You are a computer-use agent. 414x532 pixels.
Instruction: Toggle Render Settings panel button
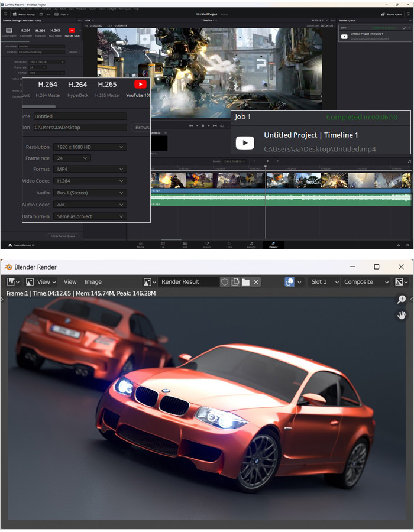point(24,14)
